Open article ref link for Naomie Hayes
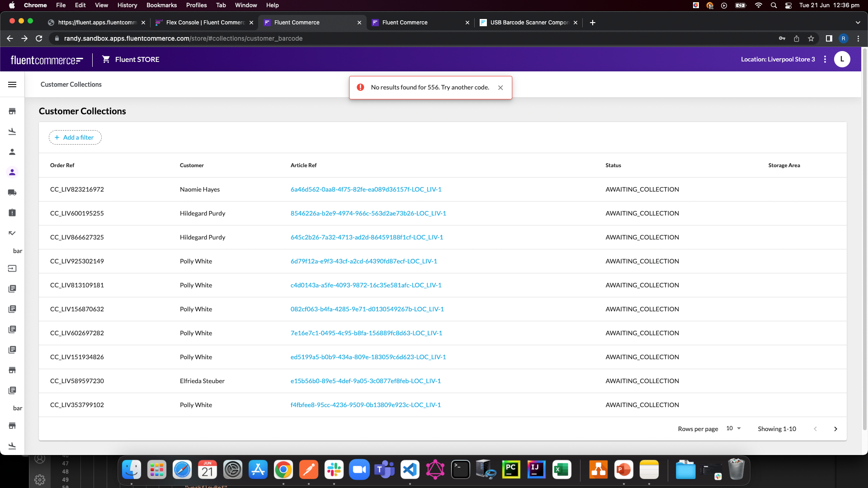868x488 pixels. click(366, 189)
